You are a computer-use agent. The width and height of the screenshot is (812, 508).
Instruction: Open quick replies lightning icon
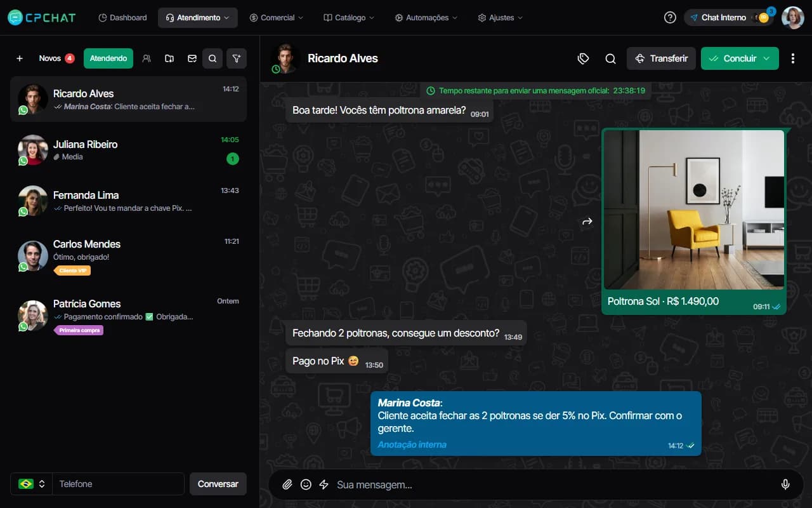point(324,485)
